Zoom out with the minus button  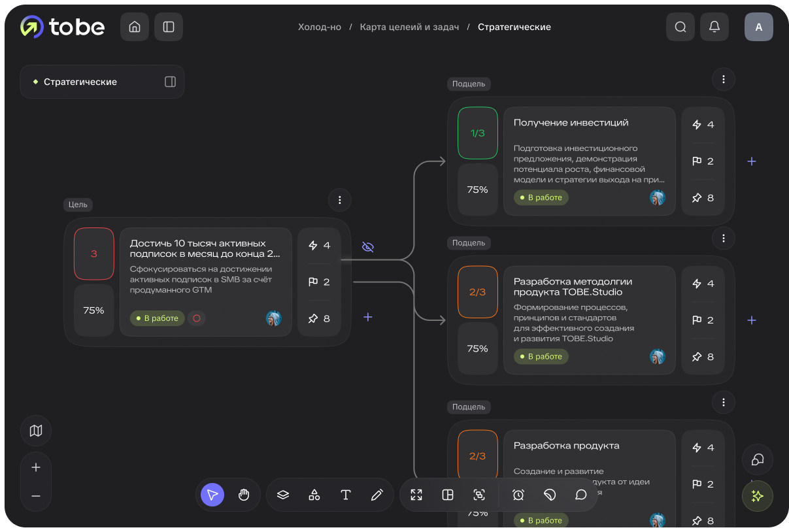pos(36,496)
